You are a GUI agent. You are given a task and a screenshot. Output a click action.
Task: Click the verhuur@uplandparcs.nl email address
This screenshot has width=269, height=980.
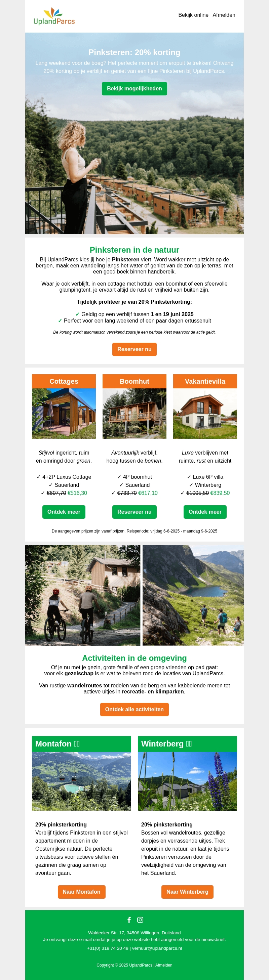point(157,948)
